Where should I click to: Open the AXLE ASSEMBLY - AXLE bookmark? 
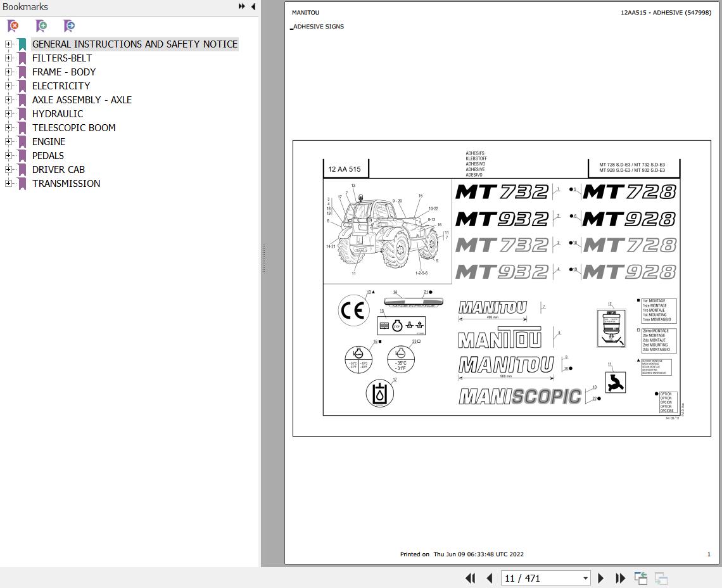(82, 99)
